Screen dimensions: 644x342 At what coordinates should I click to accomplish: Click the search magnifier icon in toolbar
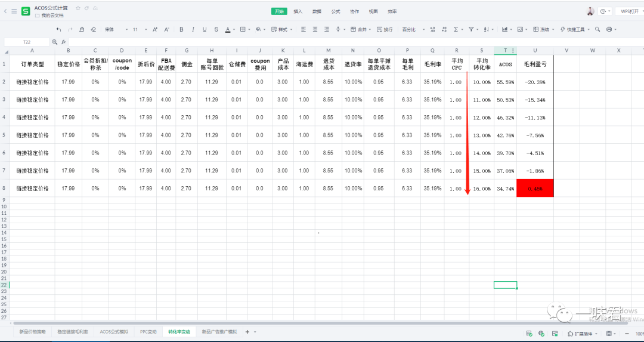pos(596,29)
